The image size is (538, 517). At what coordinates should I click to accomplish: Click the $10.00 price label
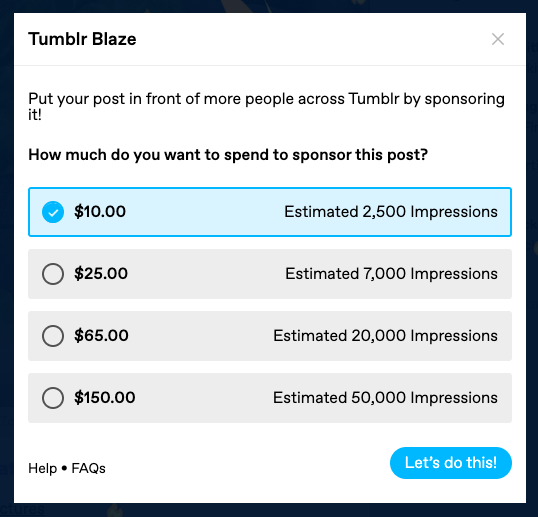pos(100,212)
